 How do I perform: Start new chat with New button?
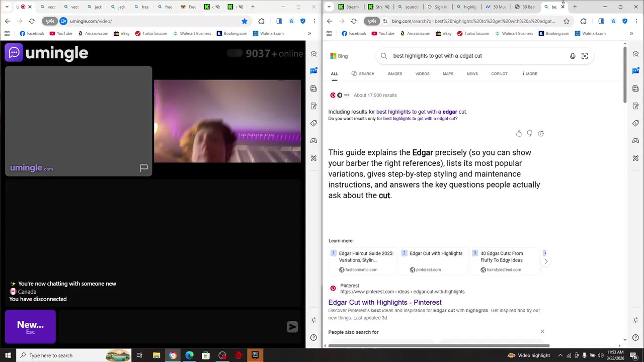click(x=30, y=327)
